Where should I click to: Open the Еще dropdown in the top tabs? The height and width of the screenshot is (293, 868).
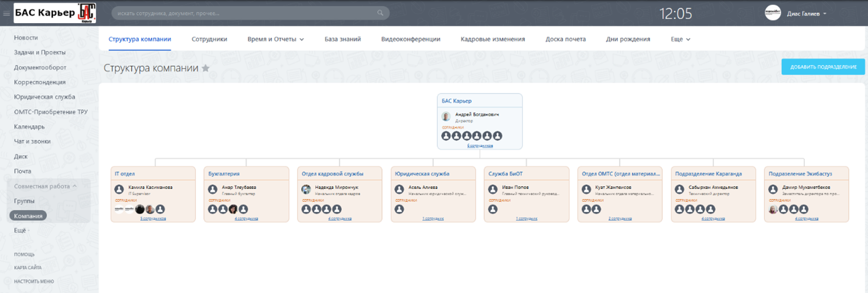[x=680, y=39]
